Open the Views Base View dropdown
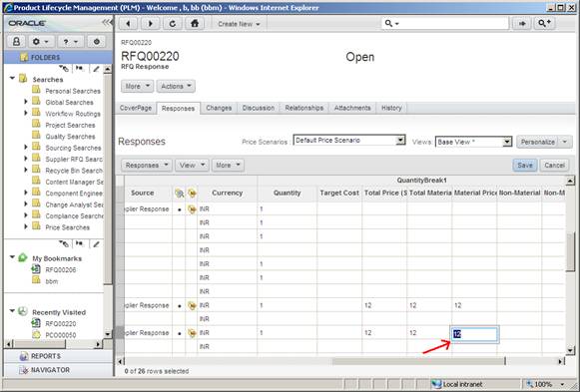580x392 pixels. click(x=473, y=142)
